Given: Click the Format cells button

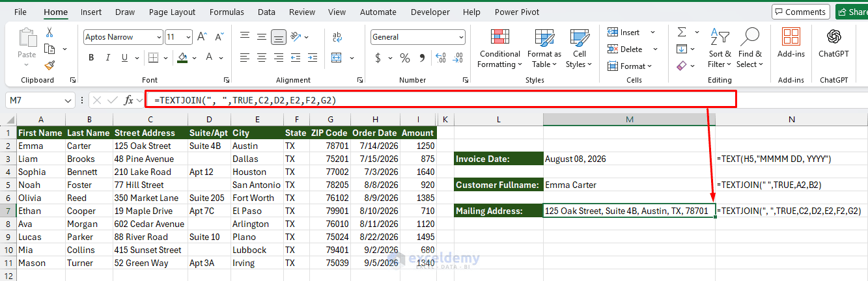Looking at the screenshot, I should pyautogui.click(x=631, y=66).
